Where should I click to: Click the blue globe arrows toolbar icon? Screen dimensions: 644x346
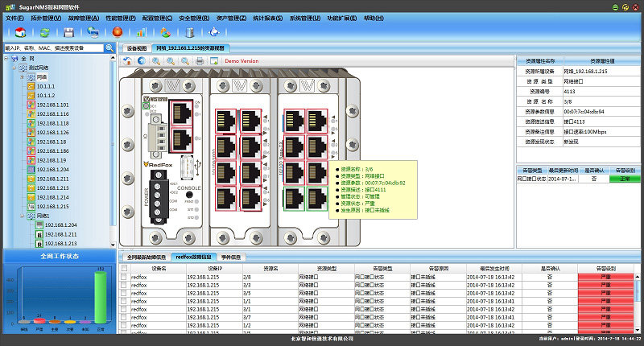click(x=214, y=32)
